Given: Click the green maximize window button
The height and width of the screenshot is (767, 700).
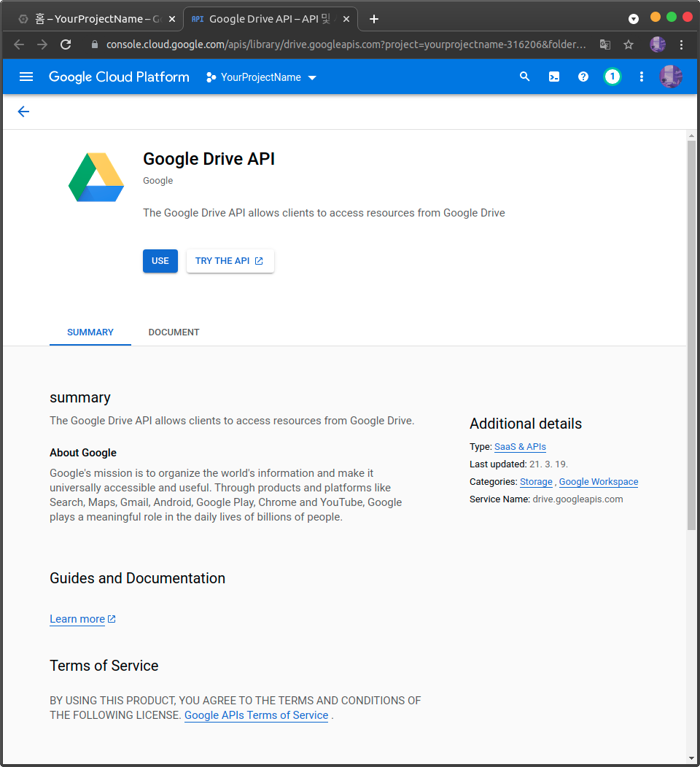Looking at the screenshot, I should click(672, 17).
